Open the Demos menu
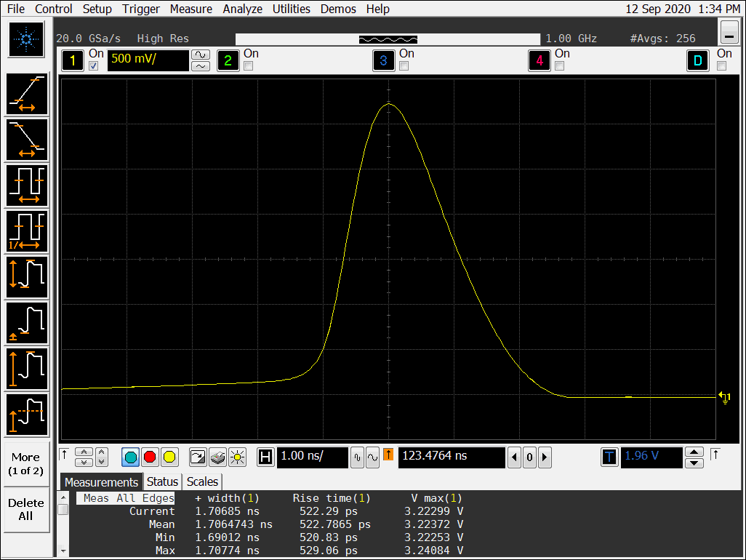Viewport: 746px width, 560px height. [338, 9]
